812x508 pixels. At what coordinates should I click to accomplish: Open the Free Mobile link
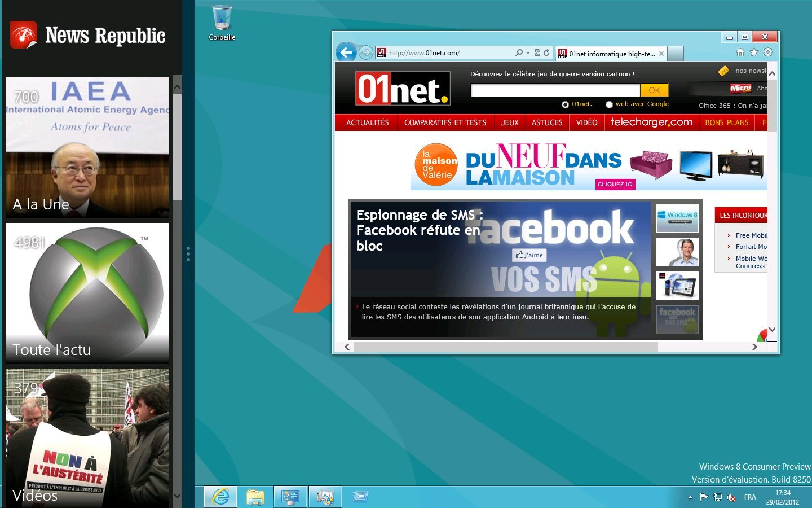(x=751, y=235)
